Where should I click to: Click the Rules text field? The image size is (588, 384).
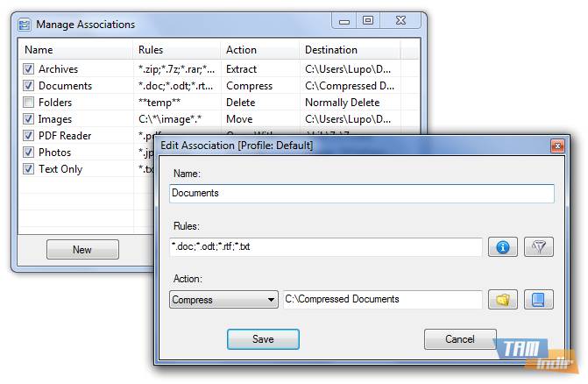(x=325, y=247)
